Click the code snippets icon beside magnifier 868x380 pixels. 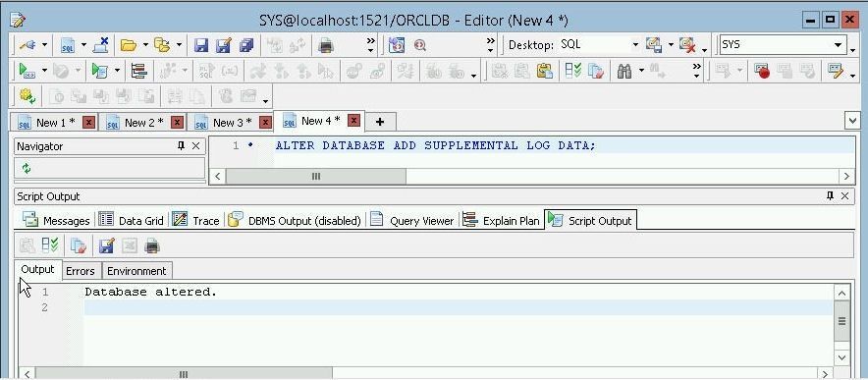[397, 45]
